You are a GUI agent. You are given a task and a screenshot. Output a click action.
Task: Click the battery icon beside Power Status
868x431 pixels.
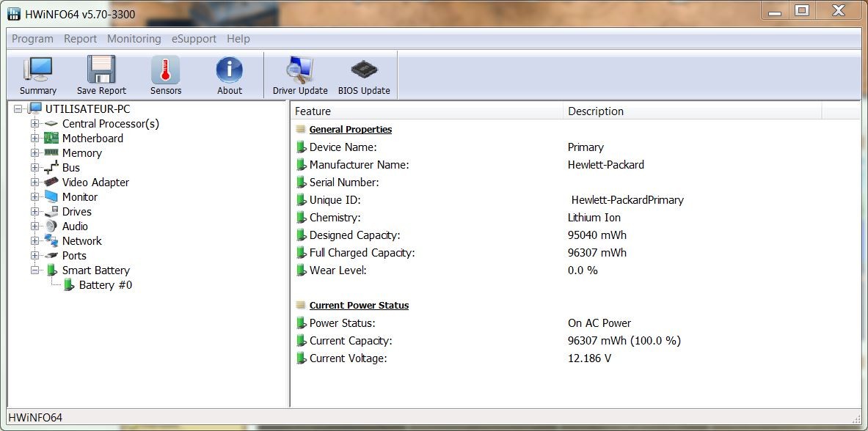[301, 323]
